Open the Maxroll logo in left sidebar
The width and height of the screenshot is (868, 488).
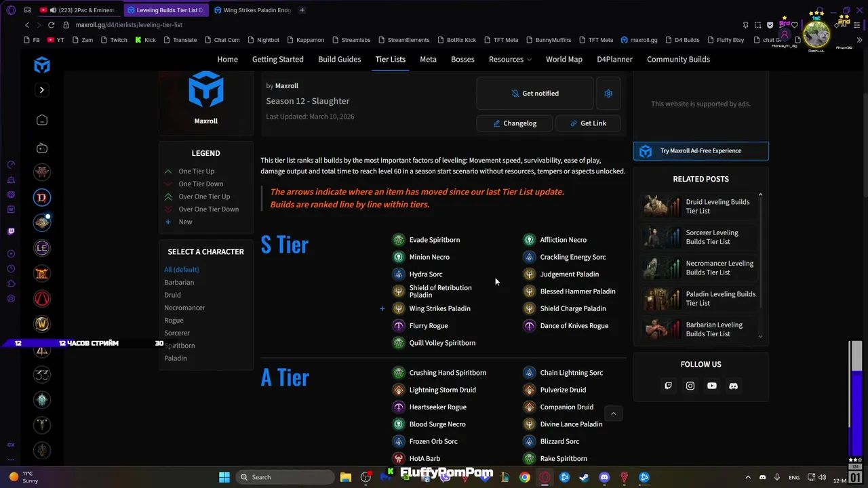(42, 65)
